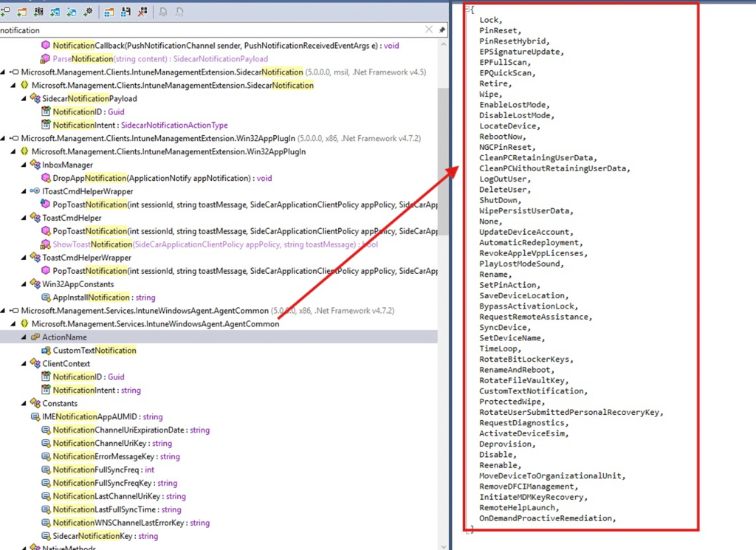Collapse the ToastCmdHelper class node
Viewport: 756px width, 550px height.
[x=24, y=218]
